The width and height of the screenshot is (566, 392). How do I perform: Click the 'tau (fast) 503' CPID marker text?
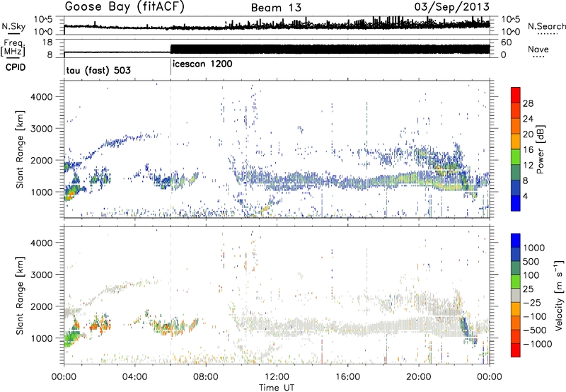coord(98,70)
